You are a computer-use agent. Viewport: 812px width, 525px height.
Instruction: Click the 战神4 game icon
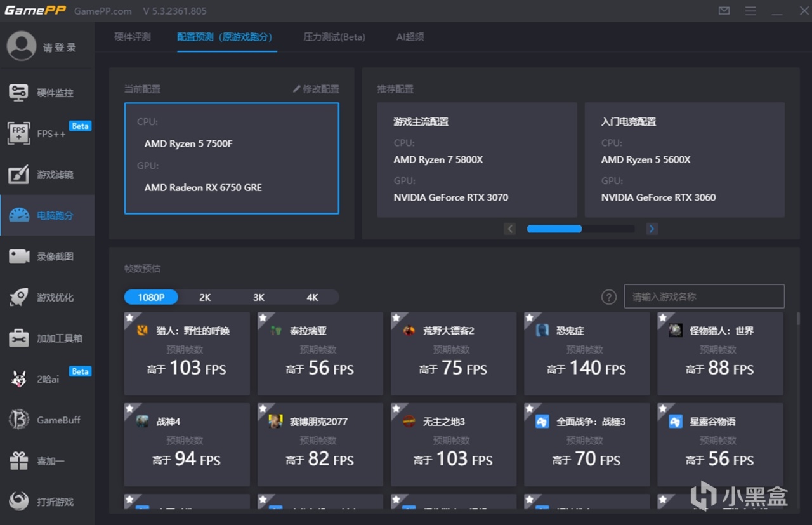click(x=143, y=422)
